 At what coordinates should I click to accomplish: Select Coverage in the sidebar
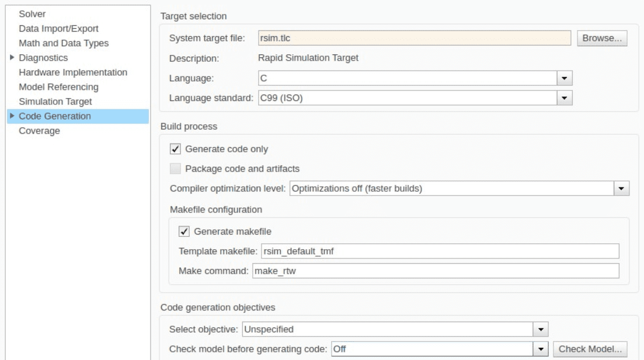pos(39,131)
